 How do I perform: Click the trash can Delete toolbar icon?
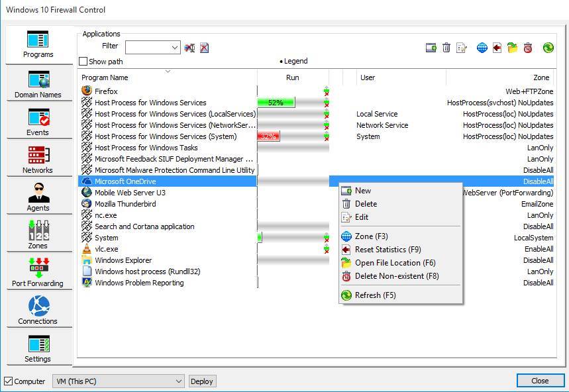click(446, 48)
